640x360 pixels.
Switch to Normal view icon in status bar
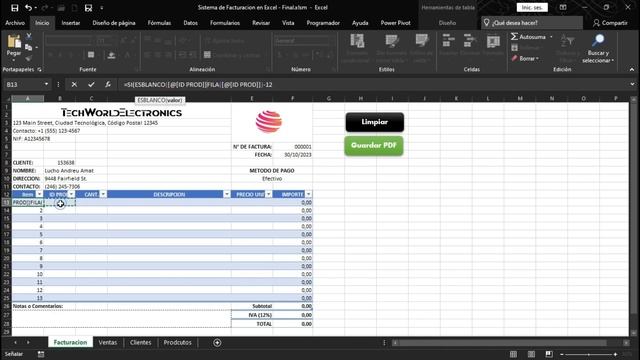(513, 354)
